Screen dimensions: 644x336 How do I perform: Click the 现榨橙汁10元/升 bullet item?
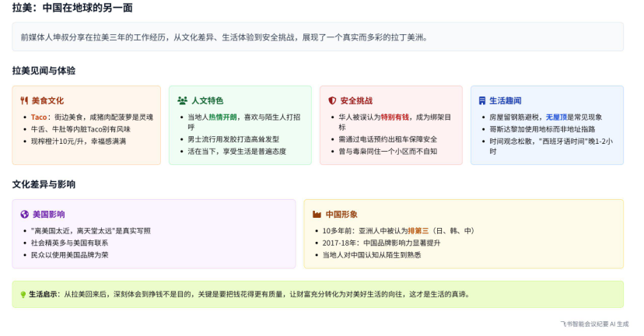(78, 141)
